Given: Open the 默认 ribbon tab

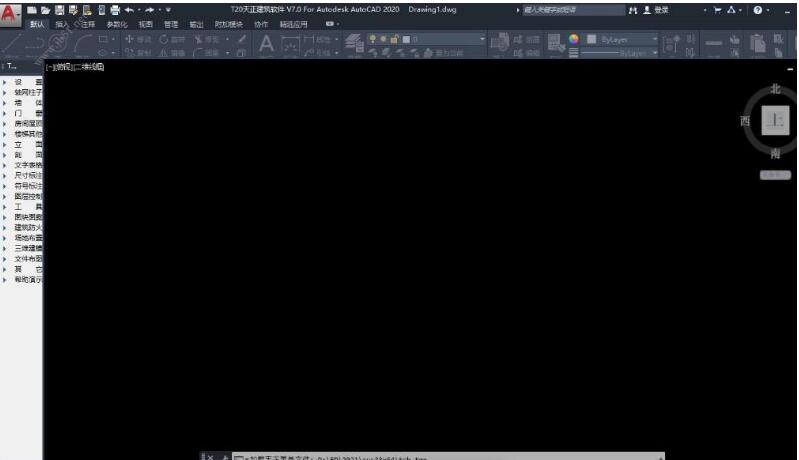Looking at the screenshot, I should tap(37, 23).
